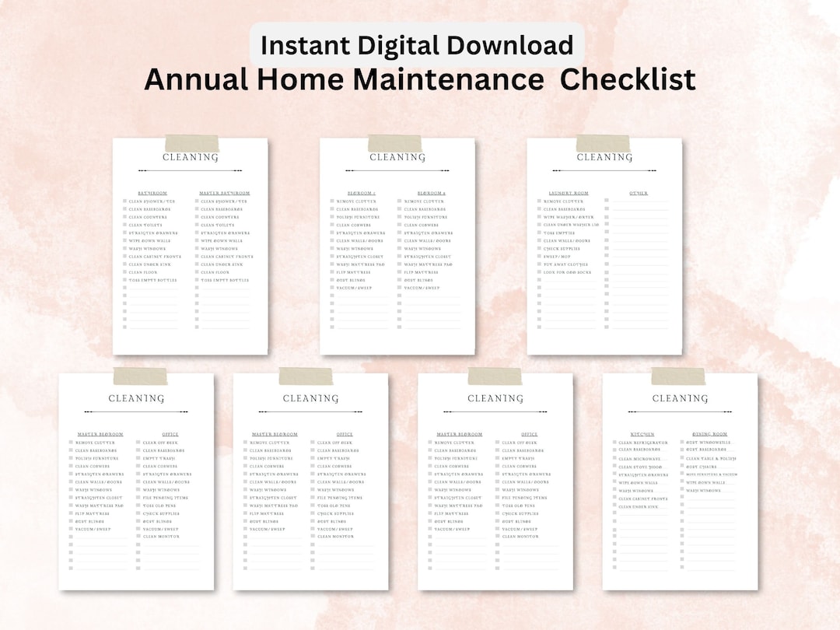Image resolution: width=840 pixels, height=630 pixels.
Task: Check the Clean Toilets box under Bathroom
Action: point(124,225)
